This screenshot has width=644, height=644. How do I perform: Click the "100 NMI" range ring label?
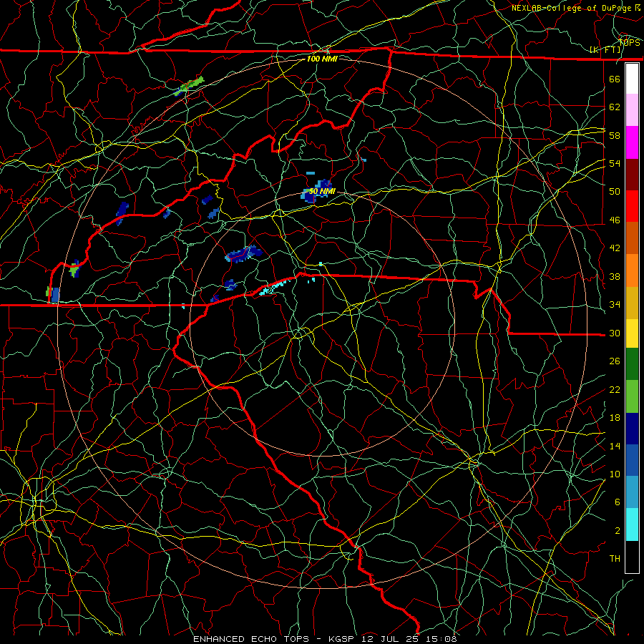click(x=322, y=59)
